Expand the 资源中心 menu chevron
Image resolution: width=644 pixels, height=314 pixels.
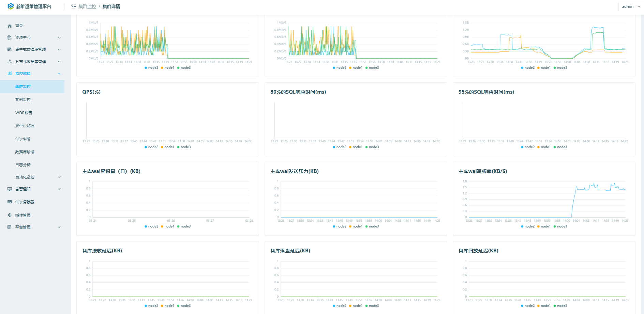(x=59, y=38)
